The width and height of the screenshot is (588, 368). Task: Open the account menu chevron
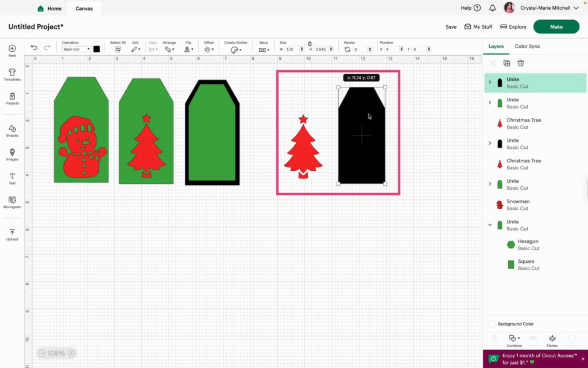577,8
